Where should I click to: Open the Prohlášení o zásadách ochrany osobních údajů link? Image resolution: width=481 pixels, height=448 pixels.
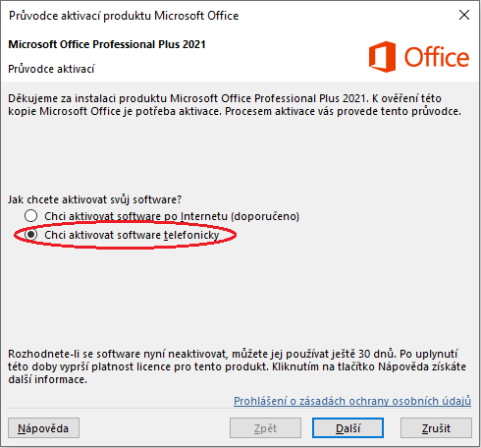click(352, 401)
